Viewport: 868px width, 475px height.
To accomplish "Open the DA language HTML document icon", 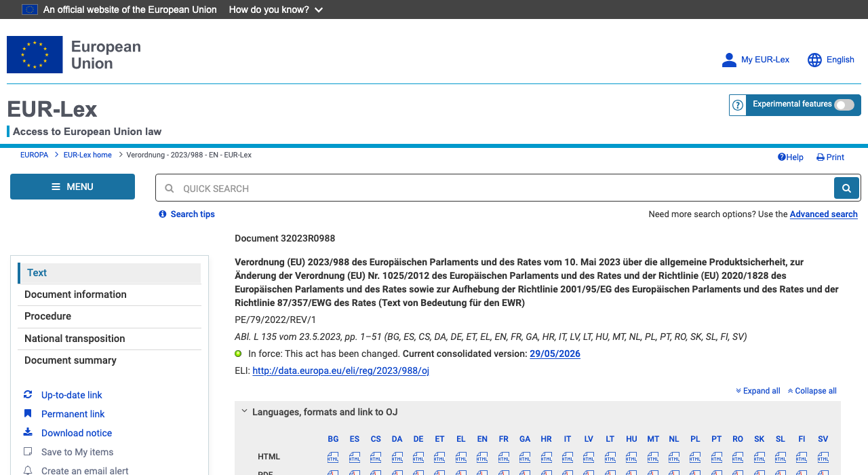I will pyautogui.click(x=397, y=457).
